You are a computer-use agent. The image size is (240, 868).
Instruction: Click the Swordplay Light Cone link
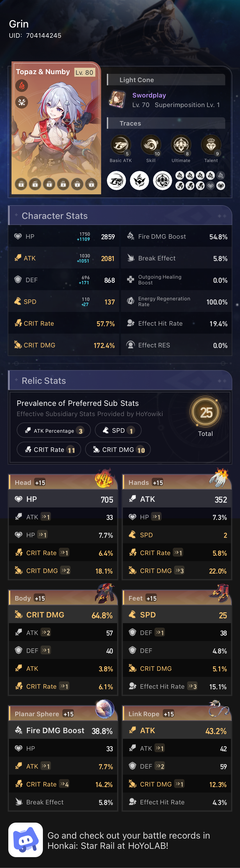(149, 95)
